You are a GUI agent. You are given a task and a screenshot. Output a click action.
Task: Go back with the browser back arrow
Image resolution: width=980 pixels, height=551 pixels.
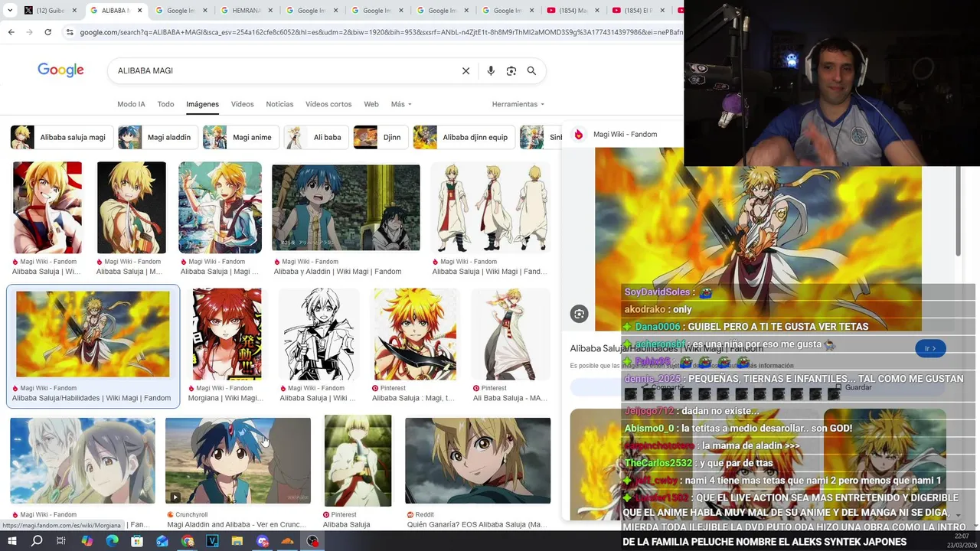click(x=11, y=32)
